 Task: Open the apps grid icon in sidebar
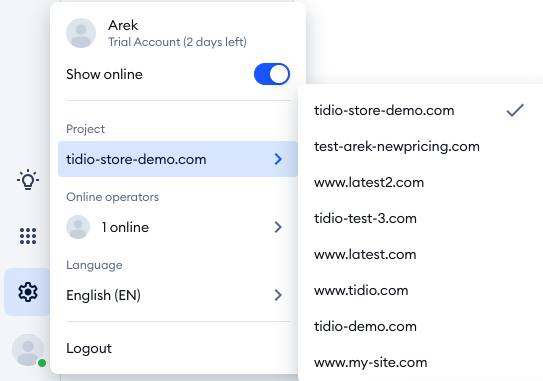(x=28, y=236)
